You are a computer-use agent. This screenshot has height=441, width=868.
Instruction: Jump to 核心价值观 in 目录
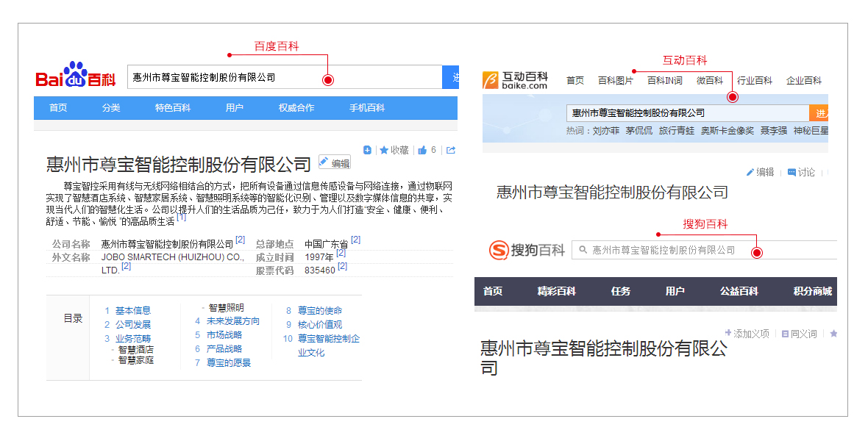pyautogui.click(x=320, y=325)
